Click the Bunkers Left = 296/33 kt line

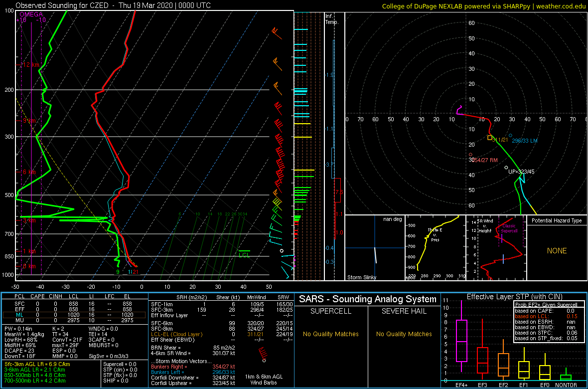(193, 372)
